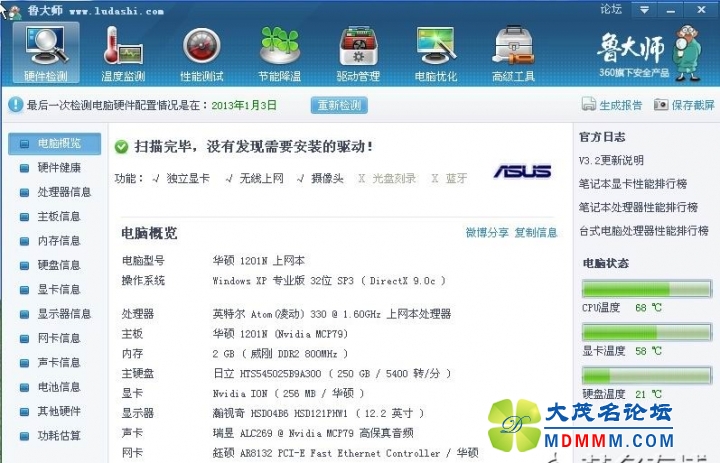The width and height of the screenshot is (720, 463).
Task: Click the 复制信息 copy info link
Action: pyautogui.click(x=535, y=232)
